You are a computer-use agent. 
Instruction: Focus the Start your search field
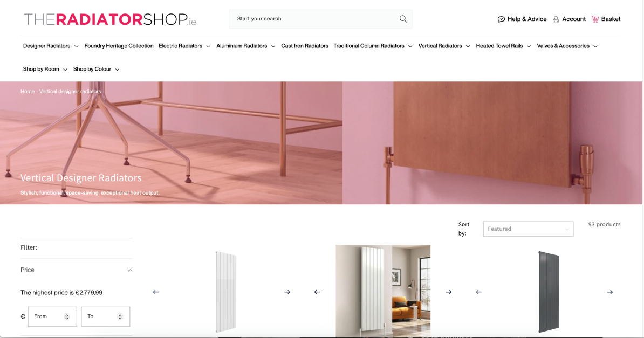click(314, 19)
